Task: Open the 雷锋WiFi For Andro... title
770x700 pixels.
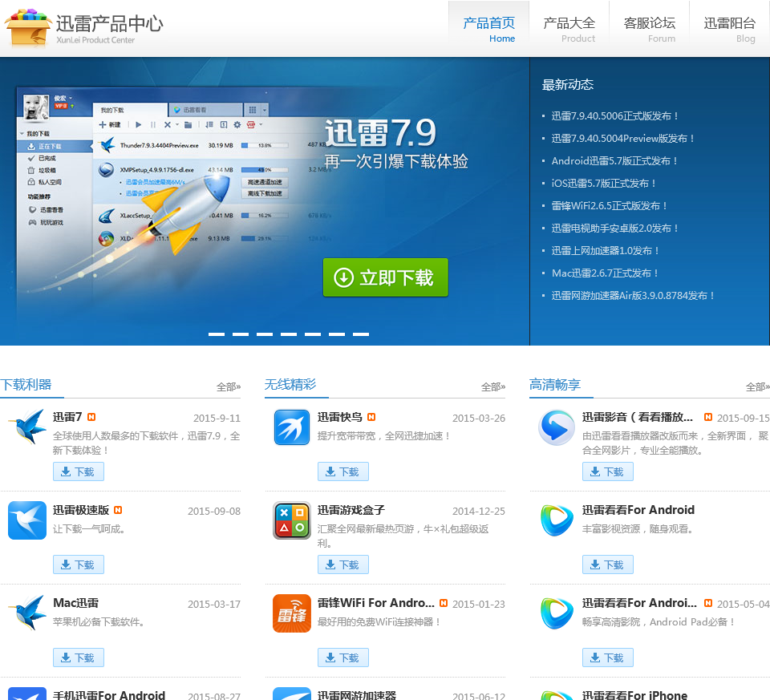Action: 375,603
